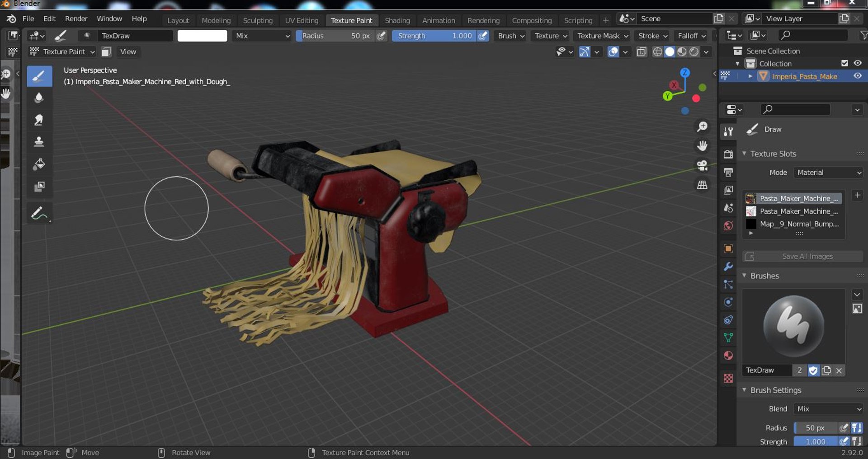868x459 pixels.
Task: Open the Texture properties checker tab
Action: [x=728, y=378]
